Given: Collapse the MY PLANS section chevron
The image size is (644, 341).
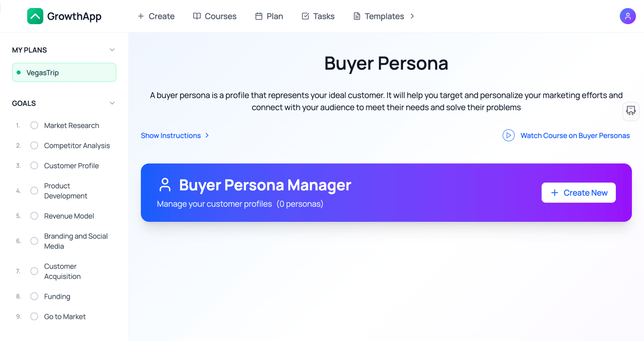Looking at the screenshot, I should pos(112,50).
